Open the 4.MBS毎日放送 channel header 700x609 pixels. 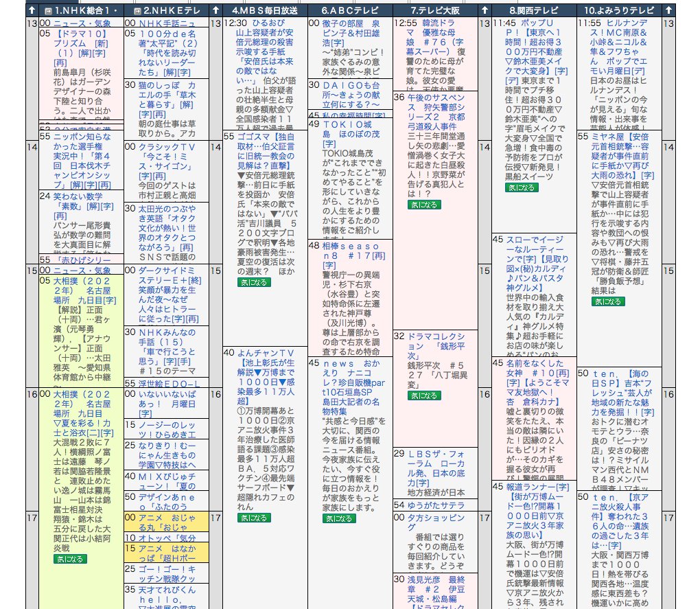point(265,10)
